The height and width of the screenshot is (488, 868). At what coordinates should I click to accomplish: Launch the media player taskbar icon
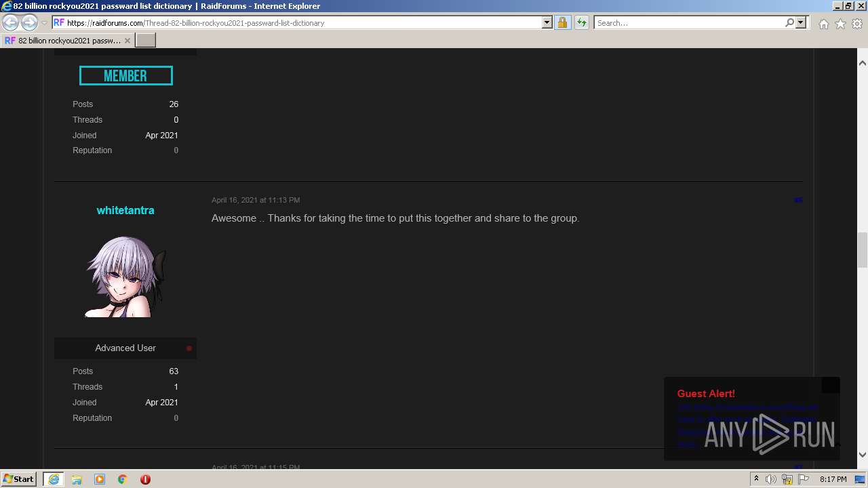point(100,479)
